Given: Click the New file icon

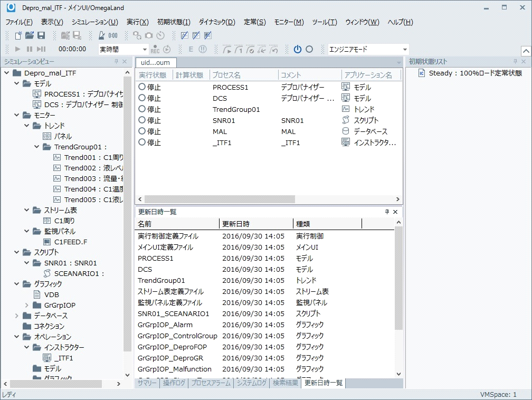Looking at the screenshot, I should tap(19, 35).
